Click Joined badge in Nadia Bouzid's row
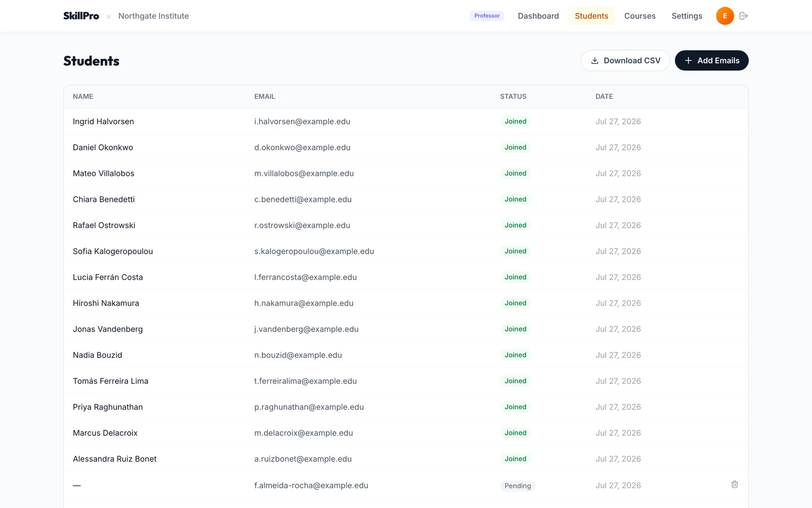 515,355
